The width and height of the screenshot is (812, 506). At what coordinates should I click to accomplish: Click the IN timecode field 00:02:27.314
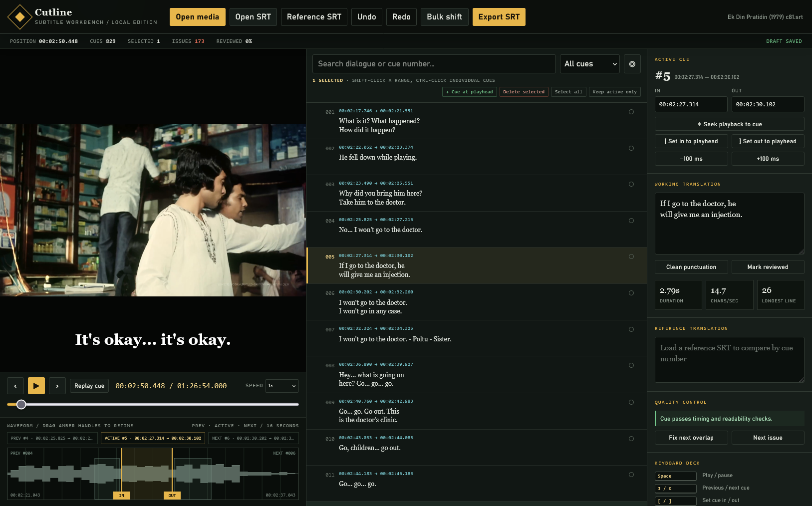click(x=691, y=104)
